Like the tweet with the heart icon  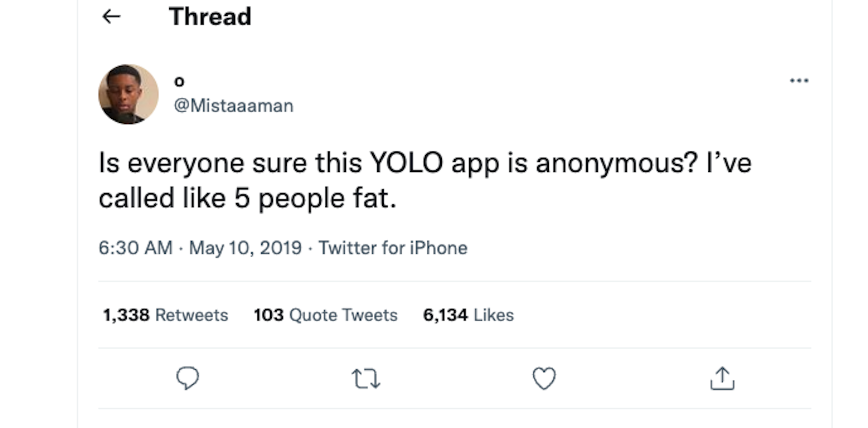[x=544, y=378]
